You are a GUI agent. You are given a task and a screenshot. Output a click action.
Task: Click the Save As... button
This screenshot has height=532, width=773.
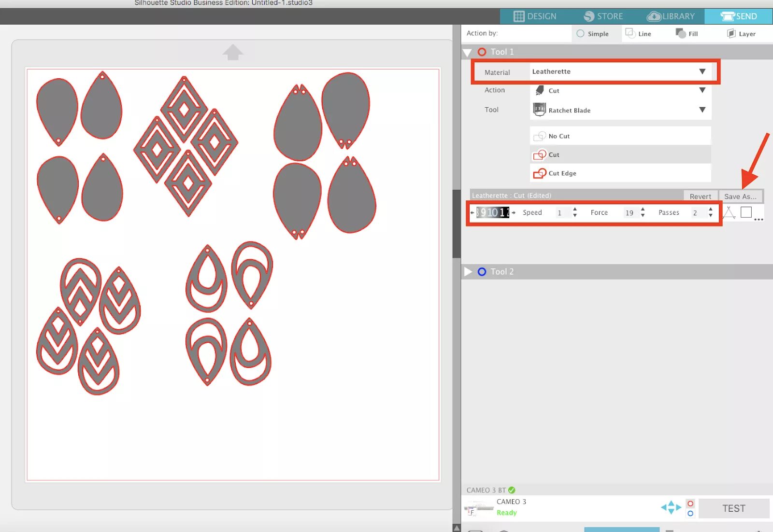[740, 196]
